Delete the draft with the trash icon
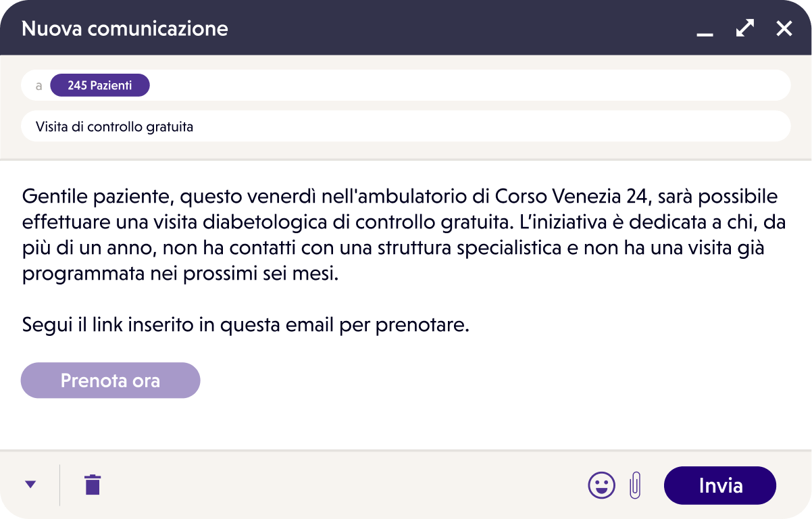 pyautogui.click(x=92, y=485)
